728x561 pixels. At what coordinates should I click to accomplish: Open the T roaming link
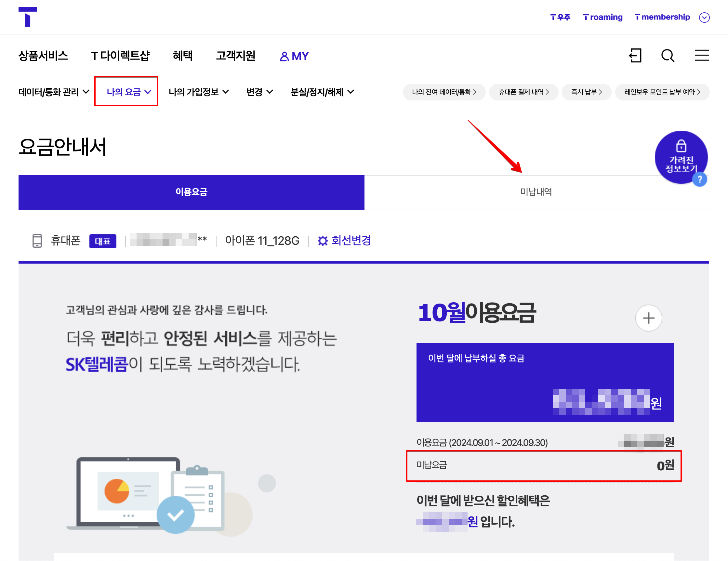point(603,17)
